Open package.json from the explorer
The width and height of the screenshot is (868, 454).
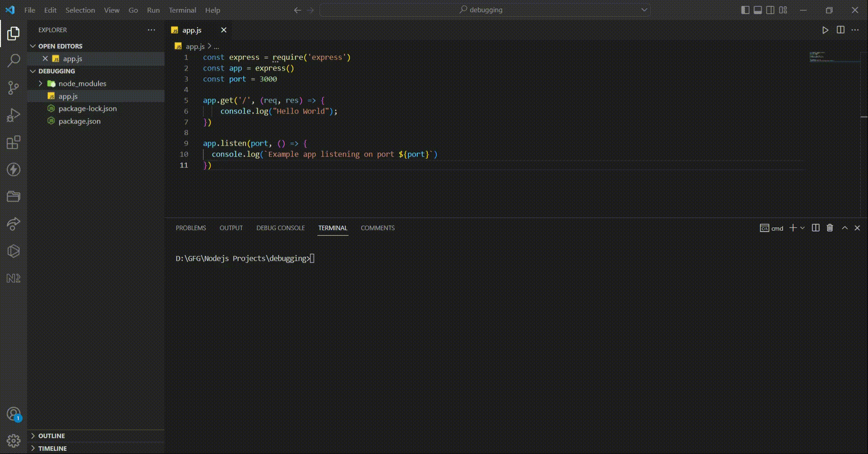(80, 121)
